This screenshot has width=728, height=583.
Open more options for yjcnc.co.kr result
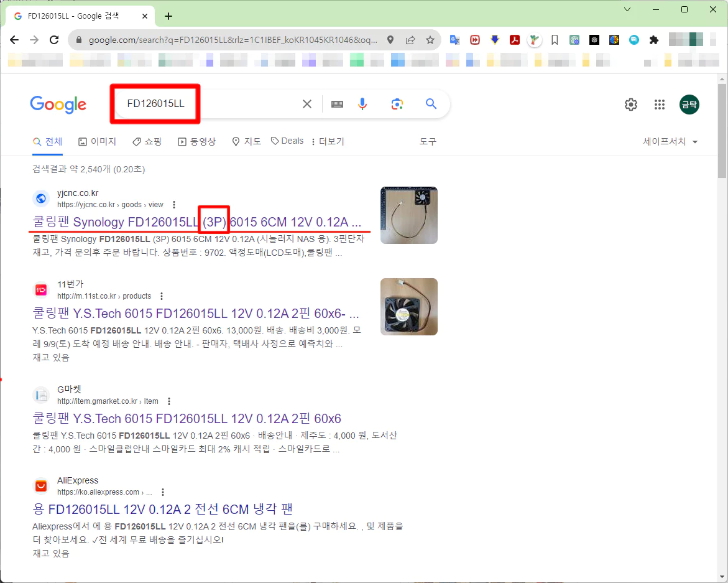pos(174,205)
